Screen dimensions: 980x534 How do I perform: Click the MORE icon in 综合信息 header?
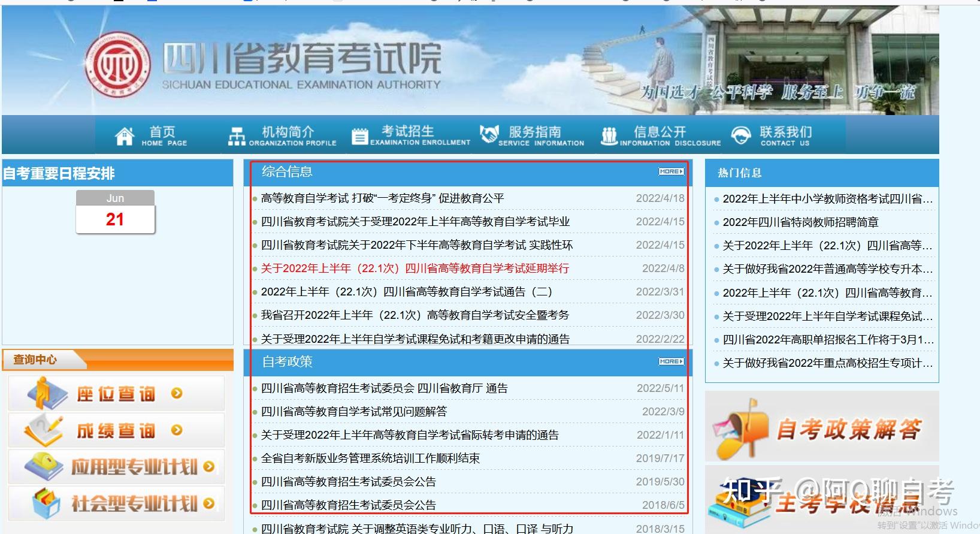pos(671,171)
